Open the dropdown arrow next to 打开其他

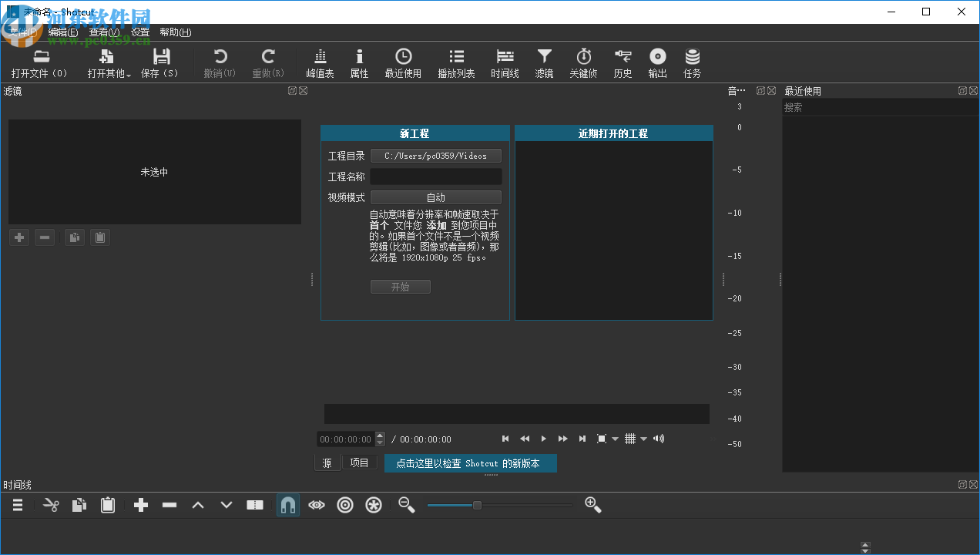[x=128, y=74]
